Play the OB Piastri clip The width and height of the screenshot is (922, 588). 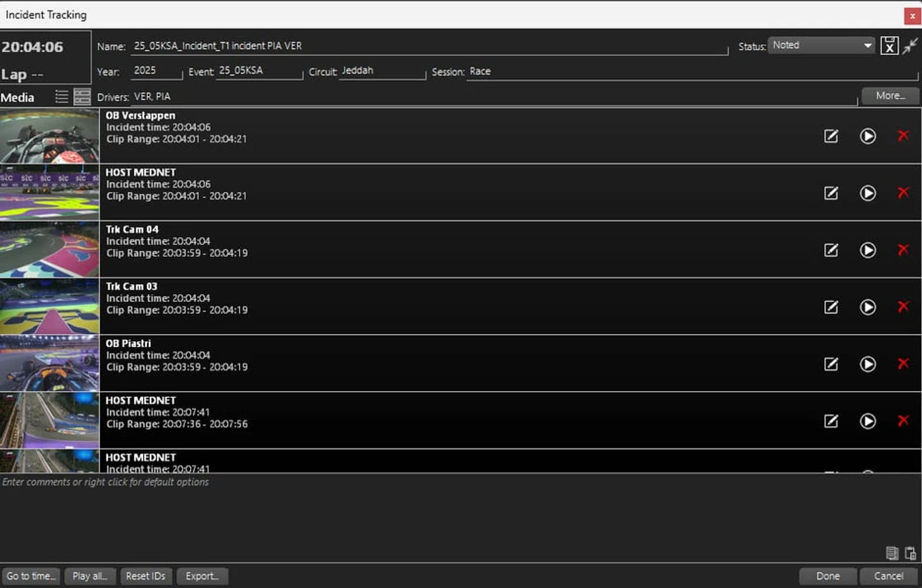click(x=868, y=364)
